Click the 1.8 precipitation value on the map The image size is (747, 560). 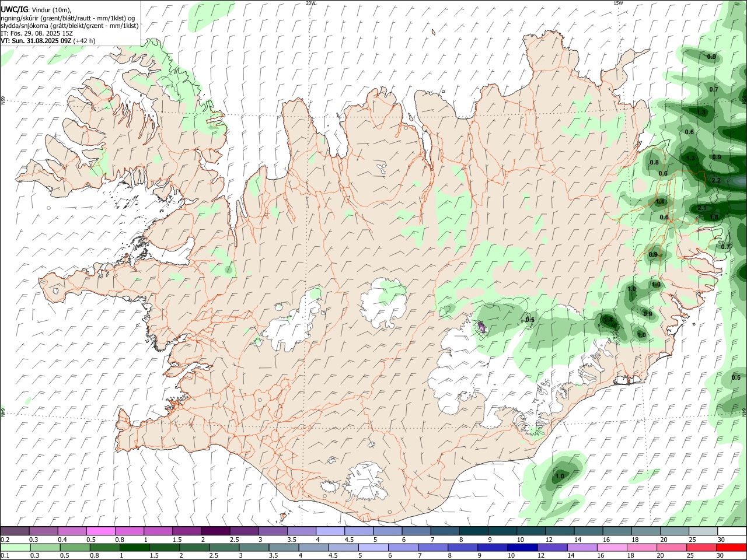pos(714,217)
